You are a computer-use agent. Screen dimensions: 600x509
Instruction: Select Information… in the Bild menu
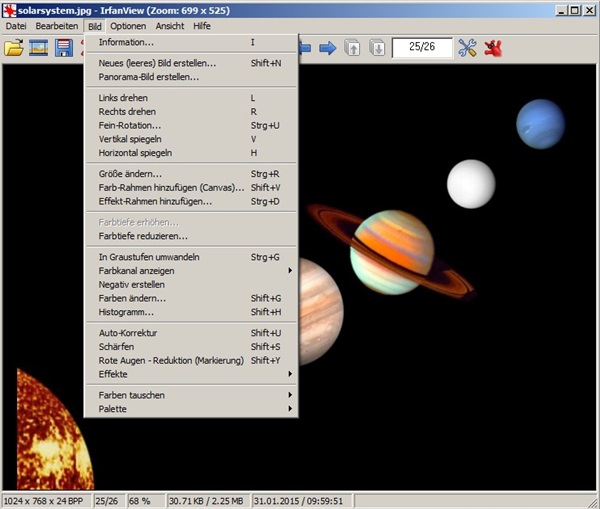[x=126, y=42]
